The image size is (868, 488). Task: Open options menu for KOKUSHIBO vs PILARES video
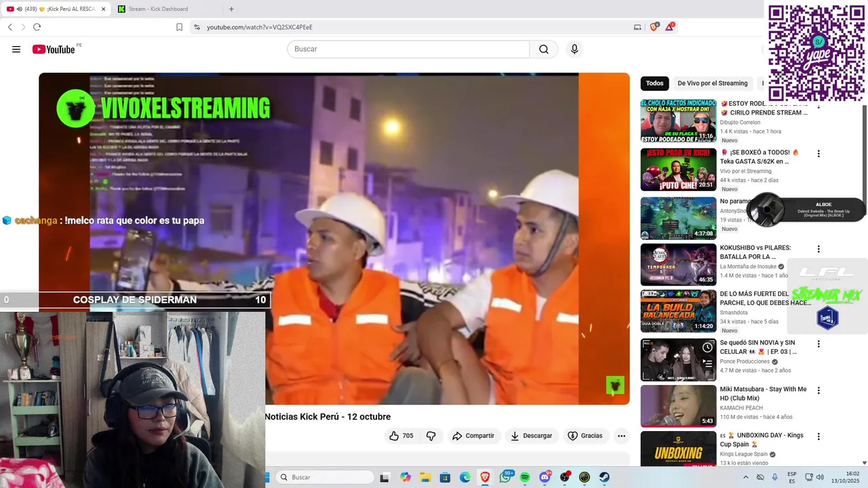818,249
